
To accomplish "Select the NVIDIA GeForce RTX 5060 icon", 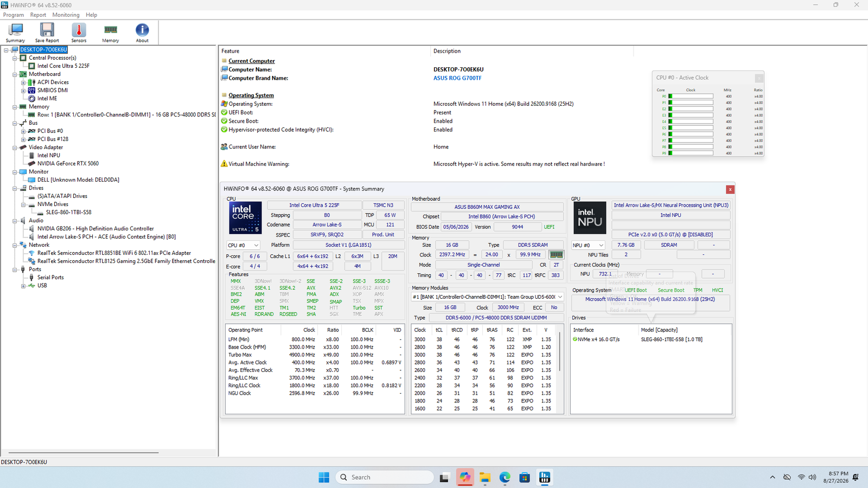I will click(31, 164).
